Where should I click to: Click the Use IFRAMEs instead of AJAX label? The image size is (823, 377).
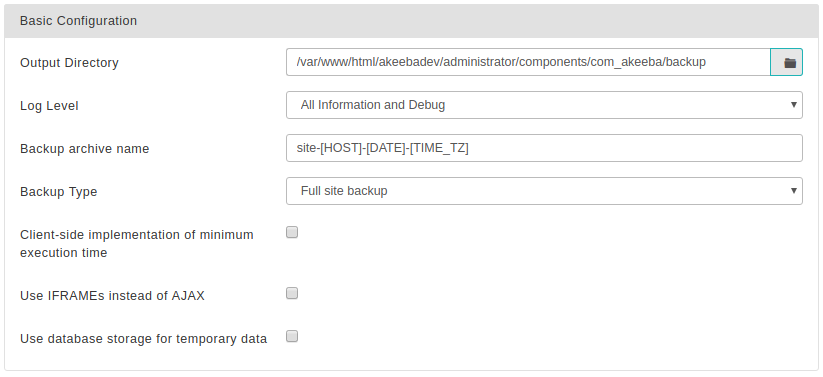coord(112,296)
